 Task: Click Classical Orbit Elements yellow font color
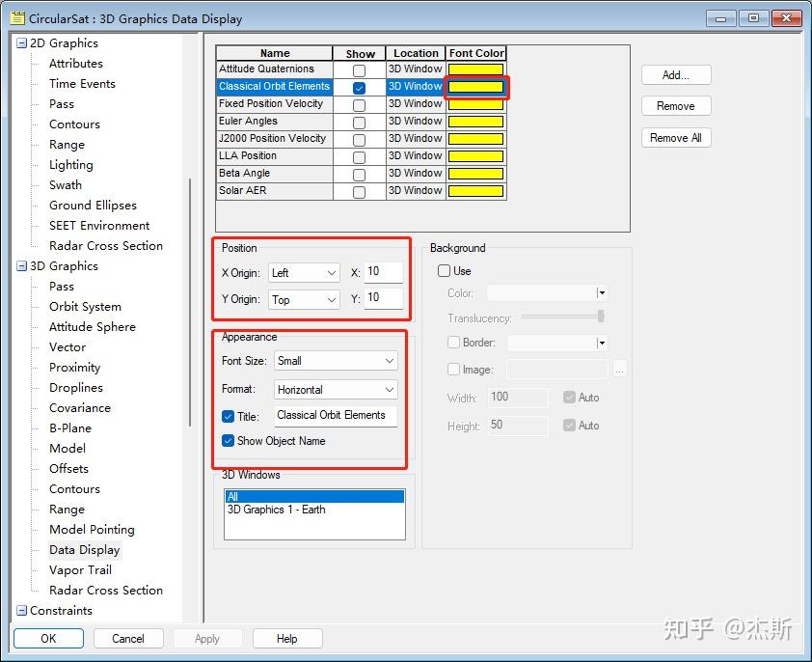coord(475,87)
